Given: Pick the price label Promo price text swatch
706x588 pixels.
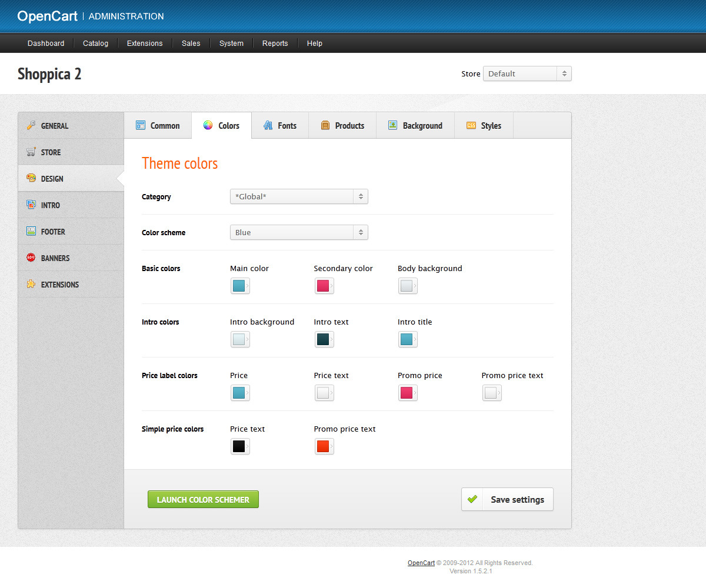Looking at the screenshot, I should click(492, 393).
